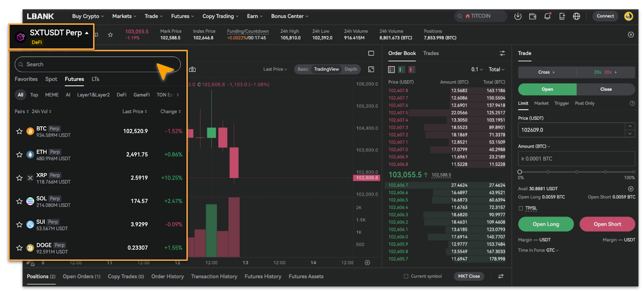644x291 pixels.
Task: Open the Total column dropdown
Action: pos(496,69)
